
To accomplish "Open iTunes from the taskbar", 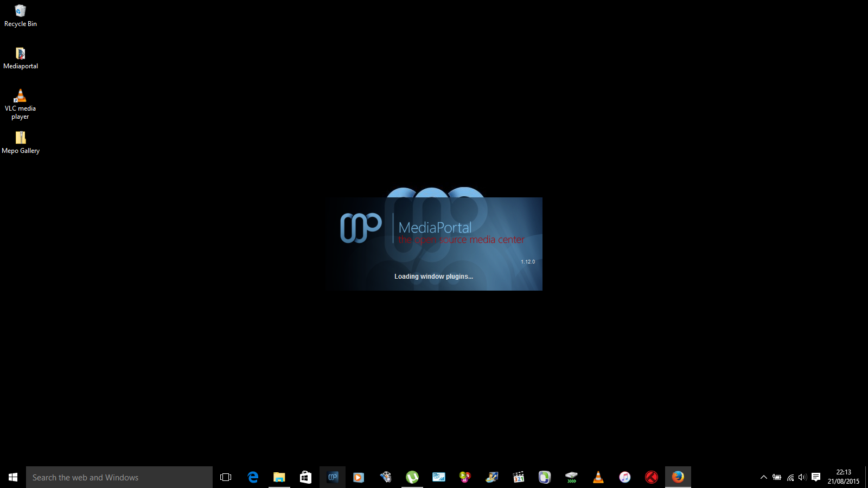I will (x=625, y=477).
